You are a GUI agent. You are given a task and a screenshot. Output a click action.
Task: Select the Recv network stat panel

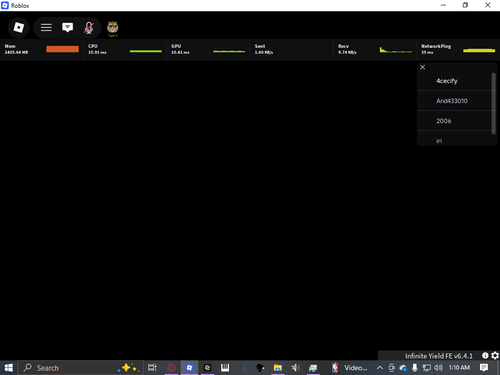[x=375, y=49]
